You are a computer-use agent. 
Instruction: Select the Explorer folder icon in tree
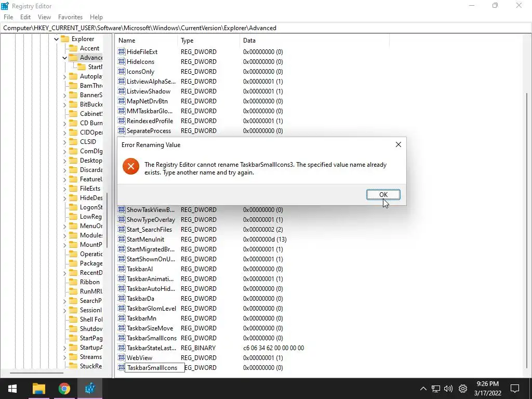click(65, 38)
